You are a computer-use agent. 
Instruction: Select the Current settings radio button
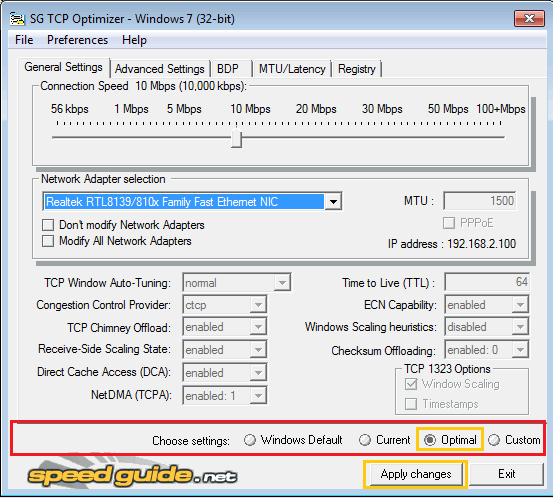pos(365,440)
